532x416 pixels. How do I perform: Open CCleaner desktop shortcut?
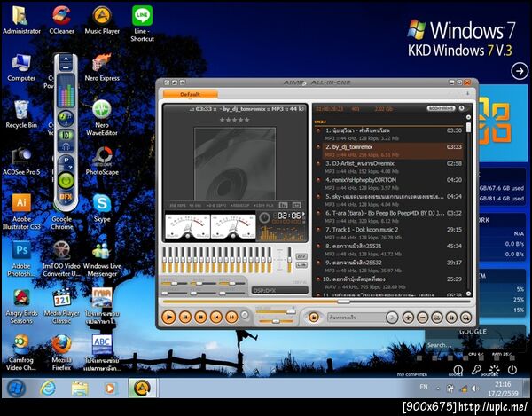[x=61, y=20]
